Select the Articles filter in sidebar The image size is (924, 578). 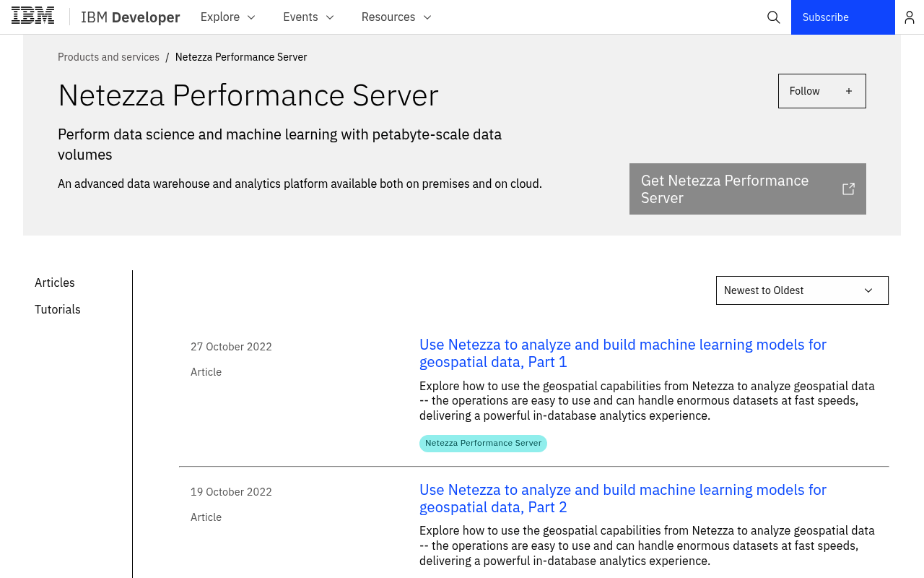pos(55,282)
